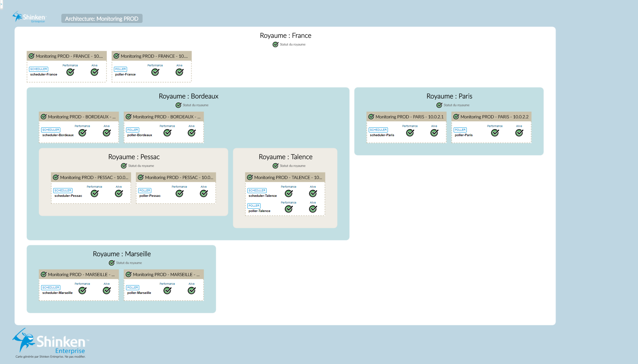Select the scheduler-Marseille daemon name
The width and height of the screenshot is (638, 364).
point(57,293)
